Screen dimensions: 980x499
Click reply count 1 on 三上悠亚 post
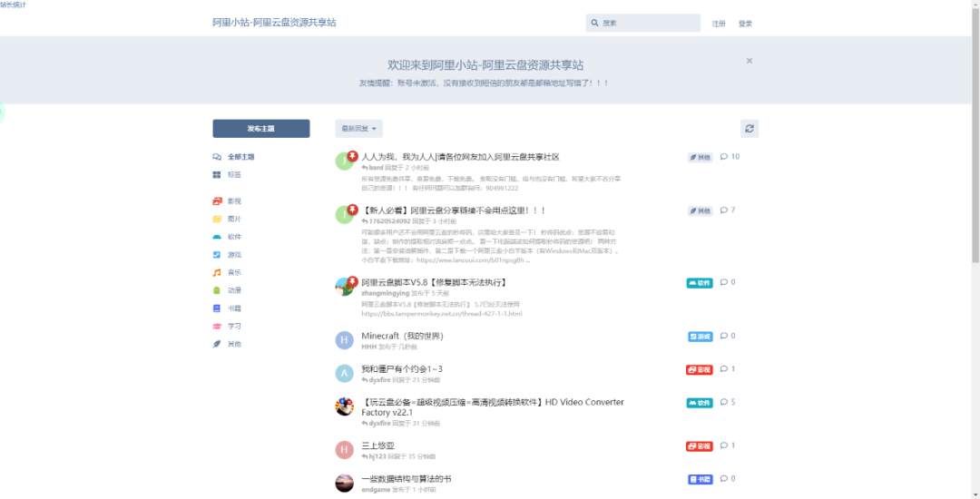coord(728,445)
